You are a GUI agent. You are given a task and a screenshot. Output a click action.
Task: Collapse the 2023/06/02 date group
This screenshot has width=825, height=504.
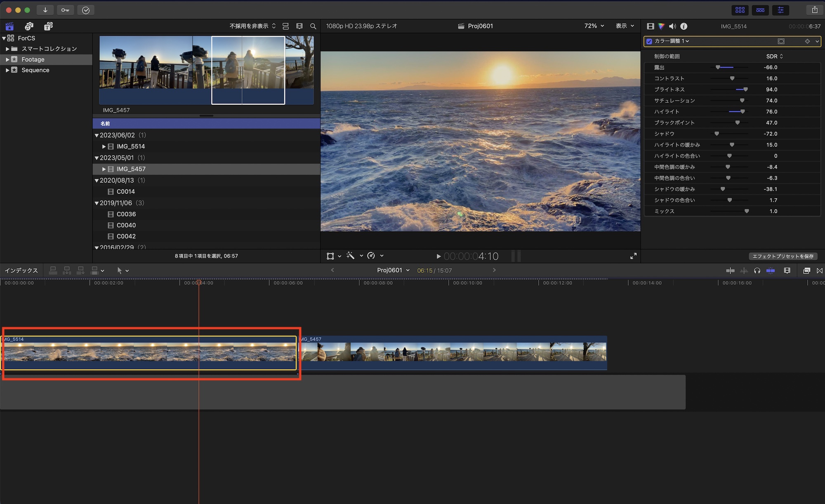pyautogui.click(x=97, y=135)
